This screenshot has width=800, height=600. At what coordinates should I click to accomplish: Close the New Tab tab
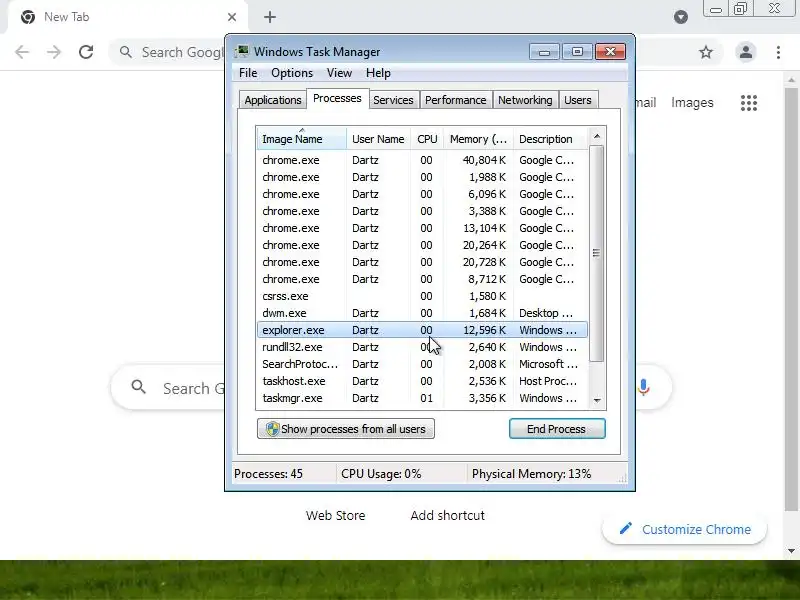(x=232, y=17)
